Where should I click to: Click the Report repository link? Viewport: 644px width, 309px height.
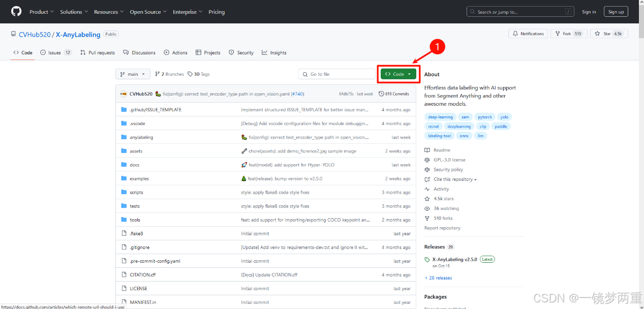point(442,228)
